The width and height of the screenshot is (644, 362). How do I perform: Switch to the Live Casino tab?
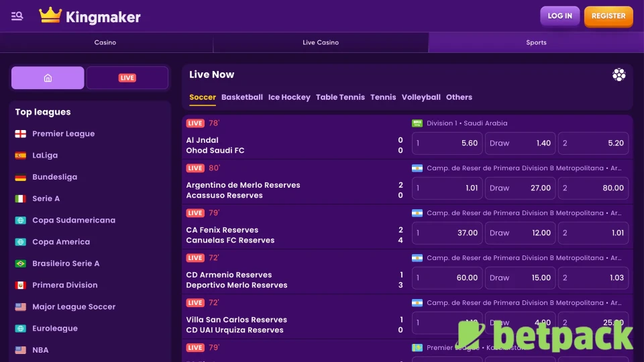(x=321, y=42)
